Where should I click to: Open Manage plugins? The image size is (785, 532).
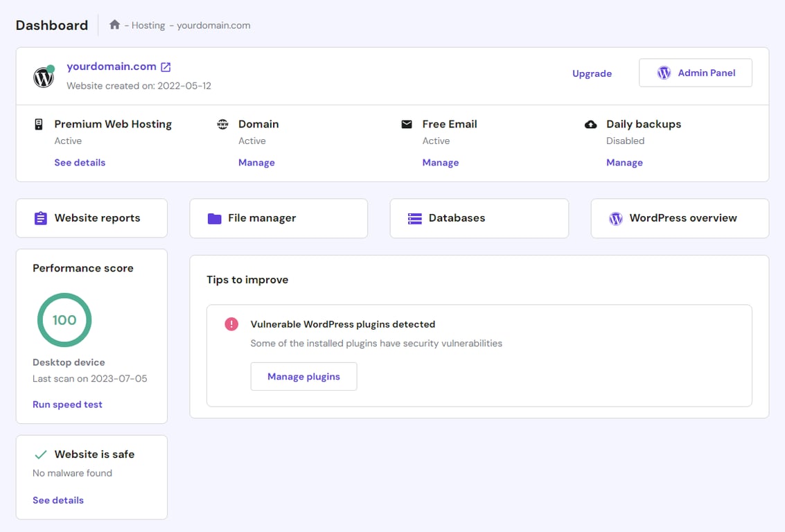(x=303, y=376)
